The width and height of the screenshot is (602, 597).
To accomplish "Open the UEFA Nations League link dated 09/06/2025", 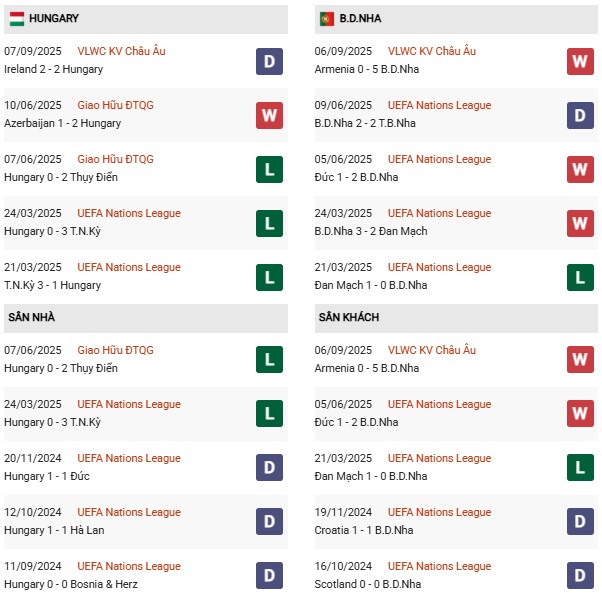I will [x=439, y=105].
